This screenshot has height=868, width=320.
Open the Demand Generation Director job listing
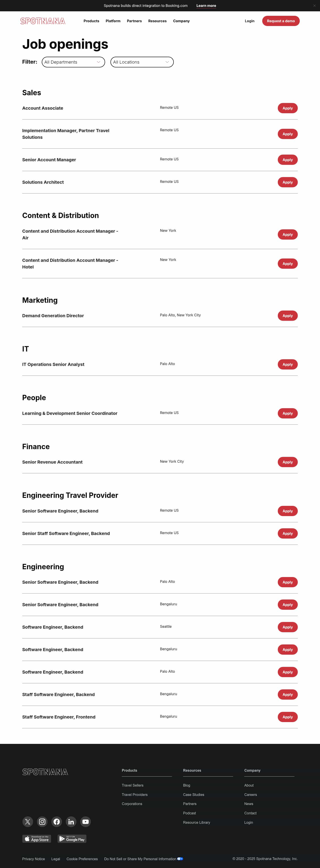(53, 316)
